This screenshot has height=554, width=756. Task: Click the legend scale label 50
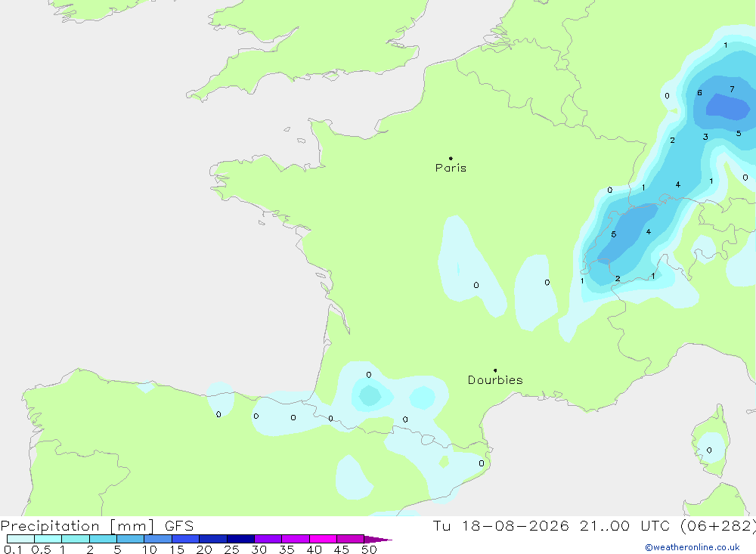(370, 549)
